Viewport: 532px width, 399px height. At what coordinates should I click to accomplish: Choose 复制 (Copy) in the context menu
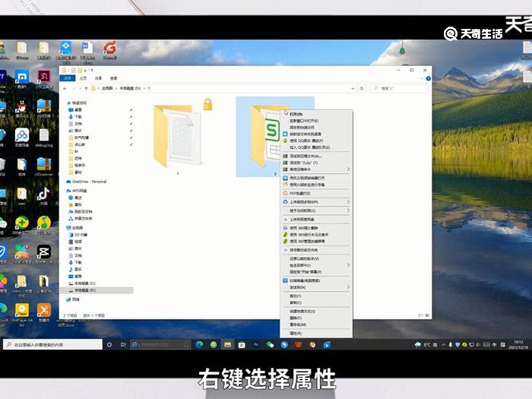pyautogui.click(x=316, y=302)
